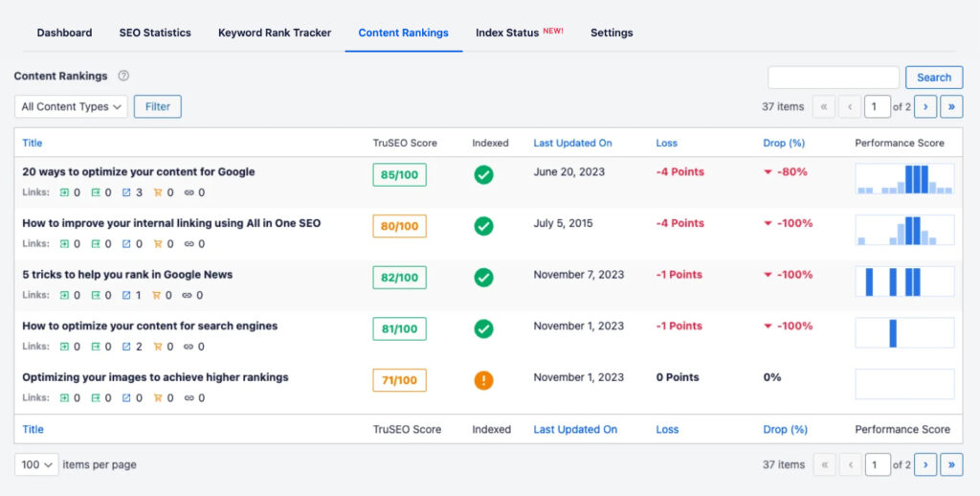
Task: Click bottom current page number field
Action: [x=877, y=464]
